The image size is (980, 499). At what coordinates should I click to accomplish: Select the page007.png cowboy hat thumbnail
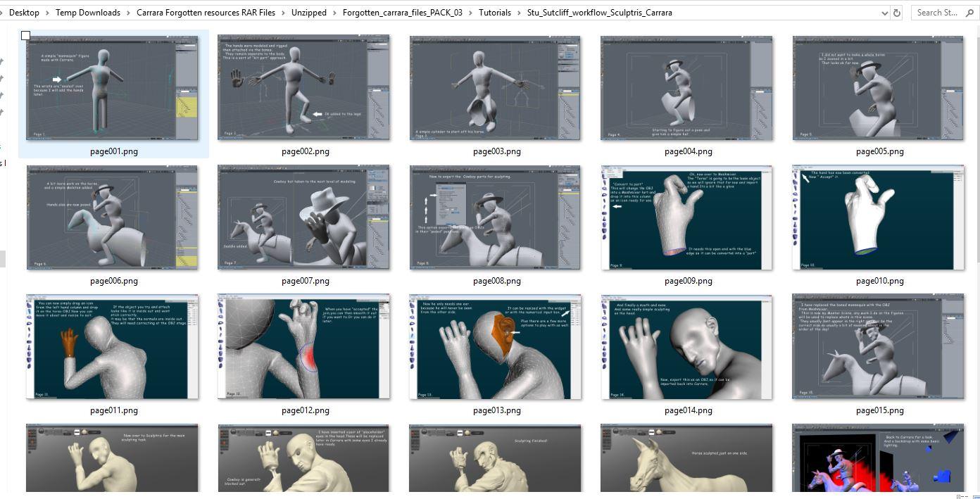point(303,217)
